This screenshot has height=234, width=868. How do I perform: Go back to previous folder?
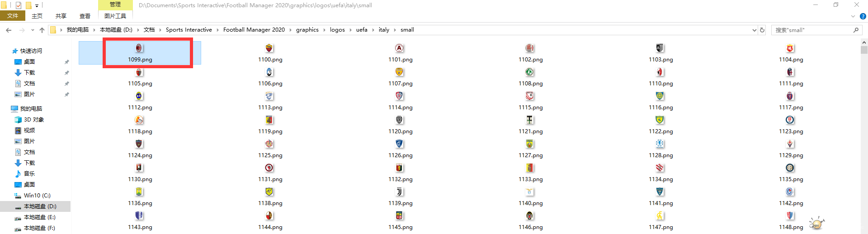click(9, 30)
